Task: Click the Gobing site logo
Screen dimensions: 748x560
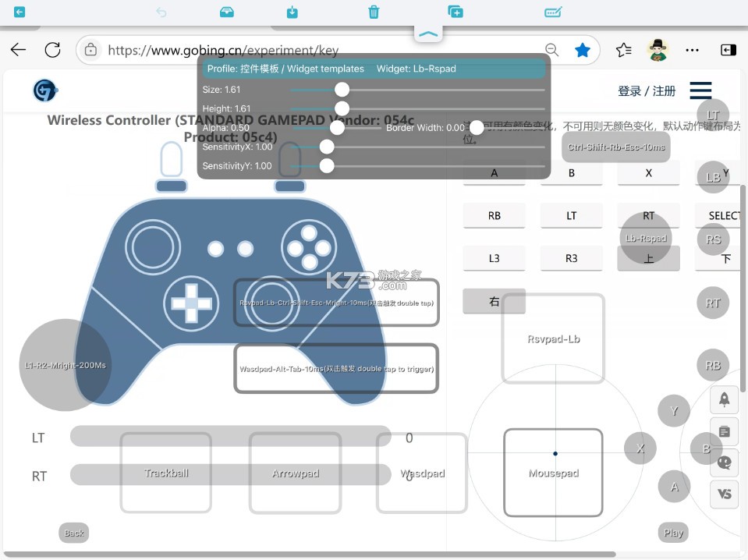Action: point(45,90)
